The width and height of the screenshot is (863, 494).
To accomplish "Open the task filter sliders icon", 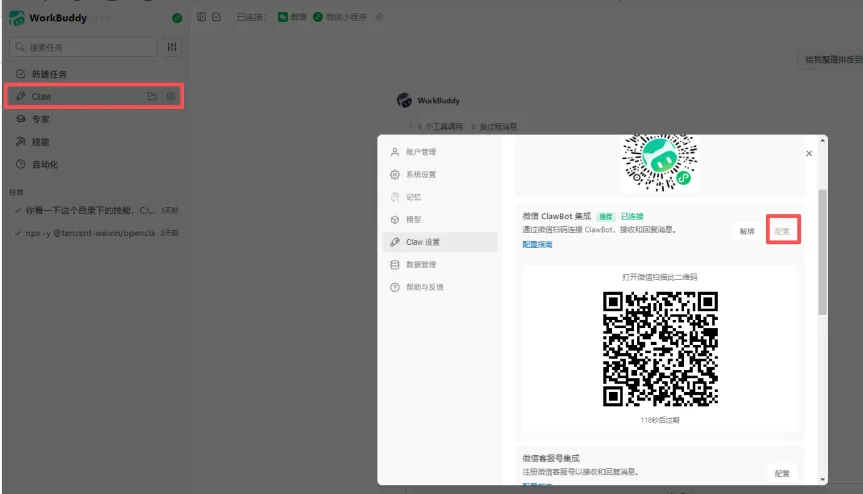I will [172, 47].
